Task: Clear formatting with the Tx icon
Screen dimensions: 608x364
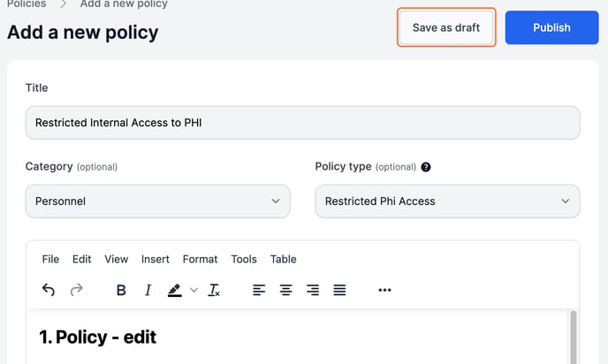Action: [x=214, y=290]
